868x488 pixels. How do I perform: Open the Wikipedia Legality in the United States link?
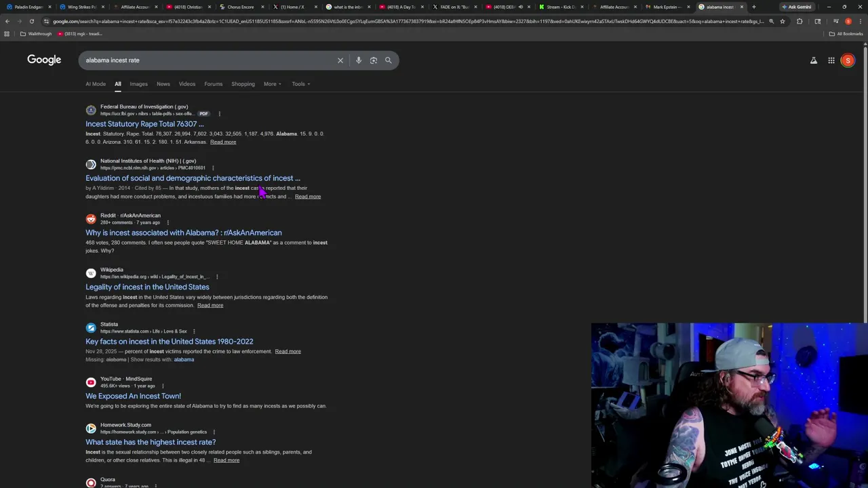click(147, 287)
